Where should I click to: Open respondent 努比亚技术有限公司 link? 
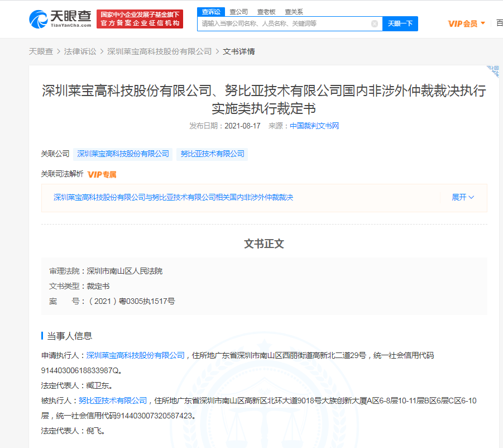click(x=113, y=401)
